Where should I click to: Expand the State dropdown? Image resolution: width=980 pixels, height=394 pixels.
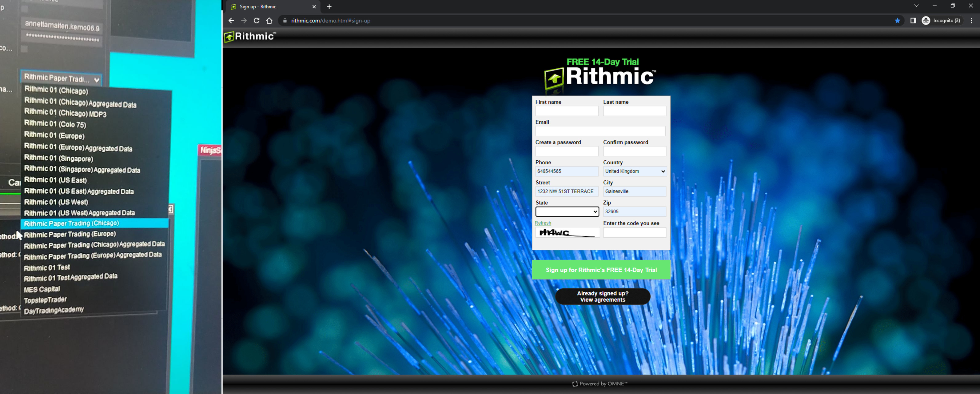pyautogui.click(x=567, y=212)
